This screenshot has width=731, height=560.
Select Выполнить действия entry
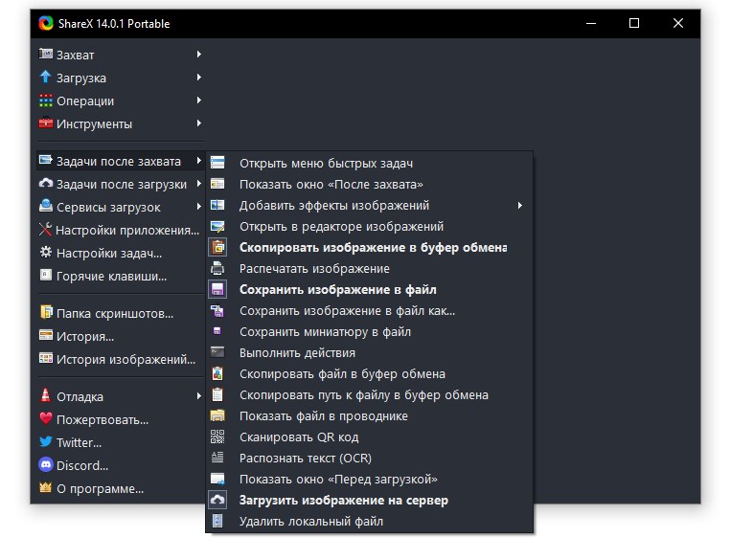370,352
